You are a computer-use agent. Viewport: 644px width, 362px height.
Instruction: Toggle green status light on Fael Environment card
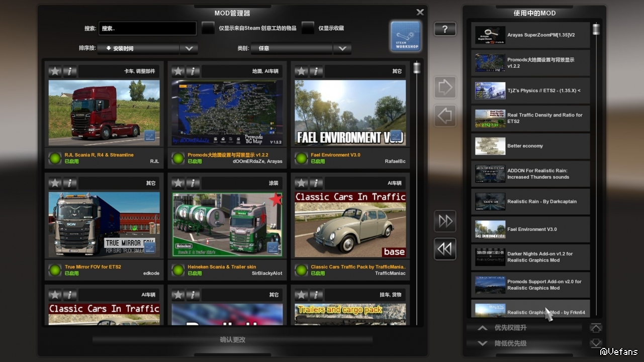[x=301, y=158]
